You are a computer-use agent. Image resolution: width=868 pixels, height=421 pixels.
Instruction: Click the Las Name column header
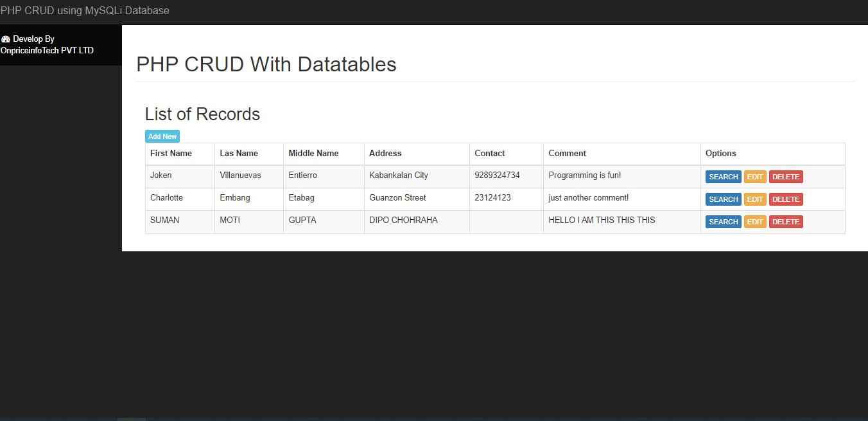coord(238,153)
